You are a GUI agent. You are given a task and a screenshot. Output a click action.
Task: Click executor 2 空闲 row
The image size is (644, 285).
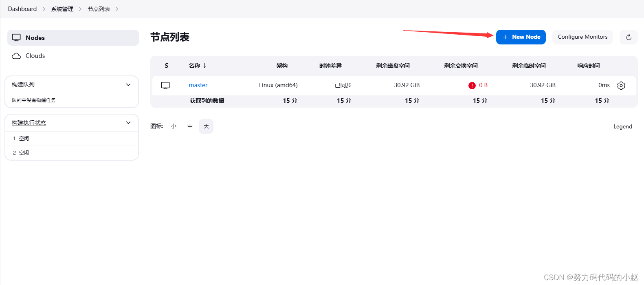(x=72, y=153)
